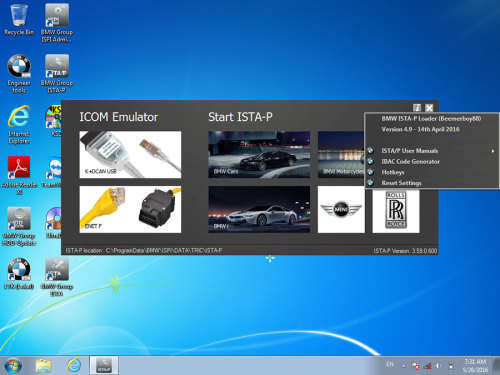Open BMW Group ISPI Admin shortcut
The height and width of the screenshot is (375, 500).
coord(57,23)
